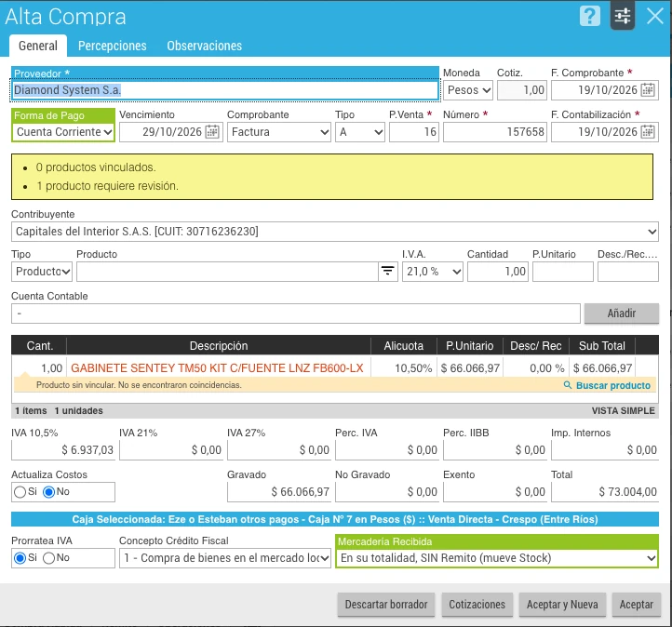Click the Buscar producto link
Viewport: 672px width, 627px height.
click(612, 385)
